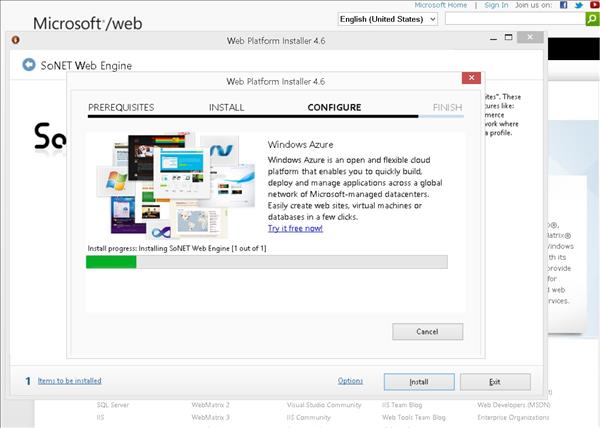This screenshot has height=428, width=600.
Task: Go back using the blue arrow icon
Action: click(x=29, y=65)
